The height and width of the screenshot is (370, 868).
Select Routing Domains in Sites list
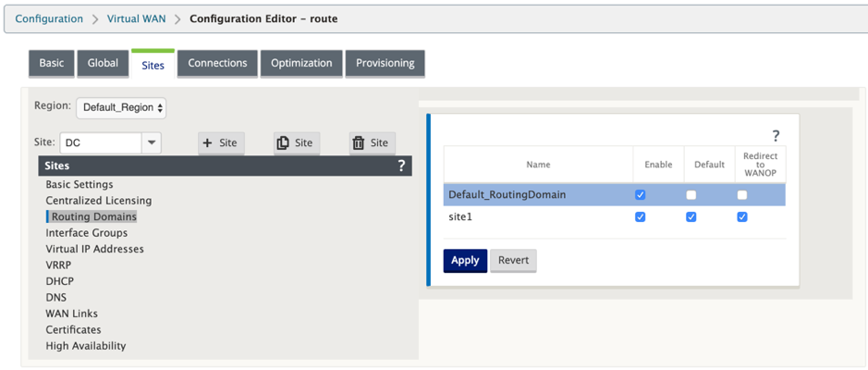(94, 216)
